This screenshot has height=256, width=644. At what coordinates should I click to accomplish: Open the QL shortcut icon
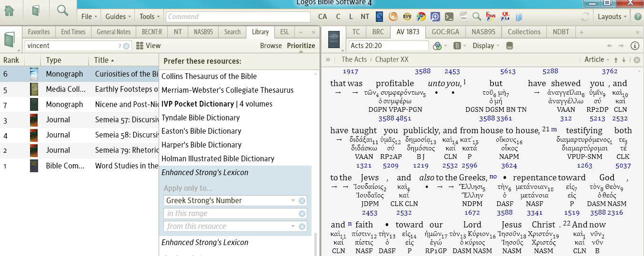[x=505, y=17]
